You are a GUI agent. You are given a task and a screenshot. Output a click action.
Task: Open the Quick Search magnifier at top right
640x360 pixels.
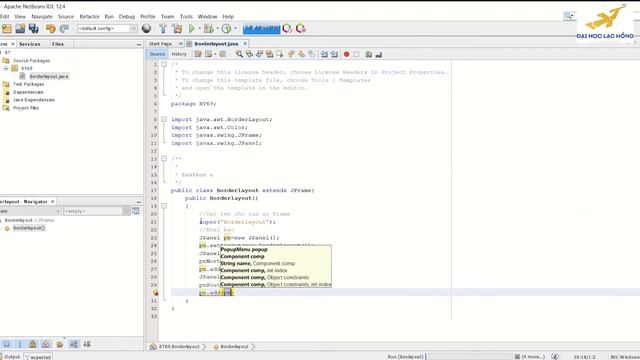tap(569, 16)
